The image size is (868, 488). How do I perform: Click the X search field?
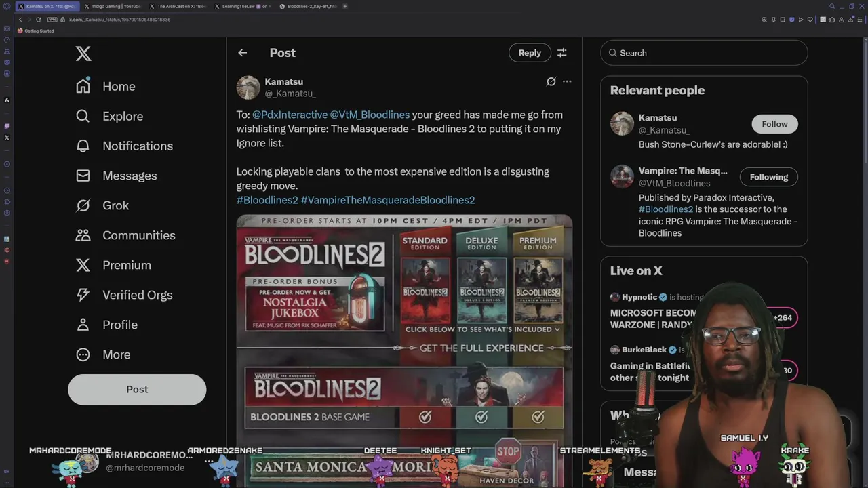tap(704, 53)
